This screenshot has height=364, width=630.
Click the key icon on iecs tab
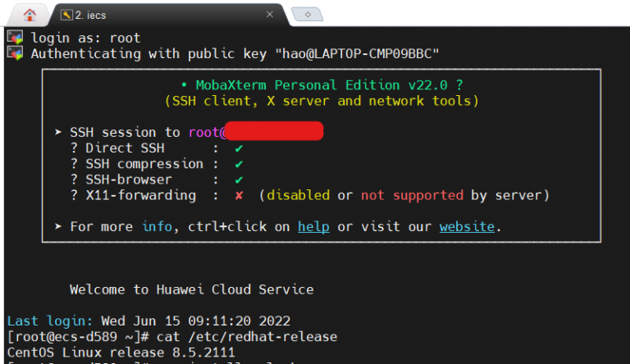pyautogui.click(x=67, y=15)
